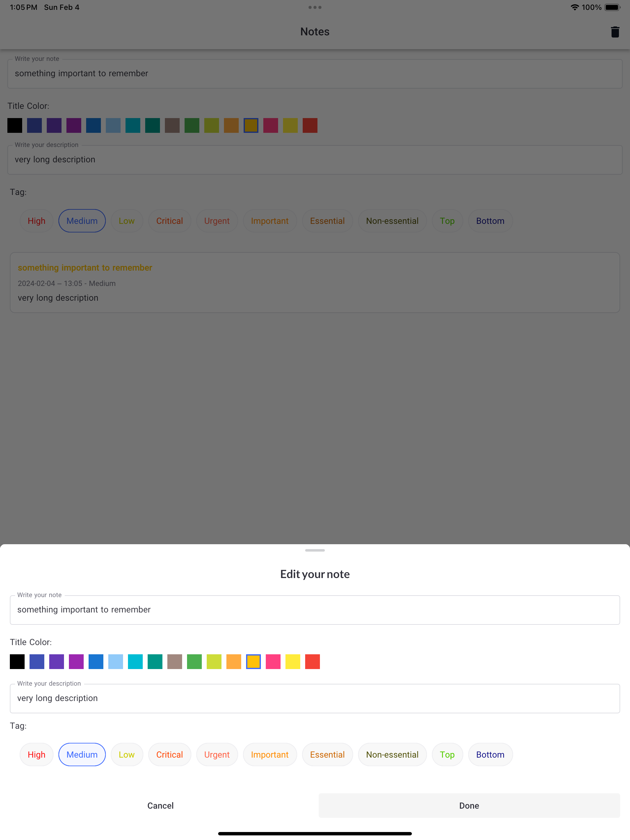Pick the background pink title color swatch
Viewport: 630px width, 840px height.
click(270, 125)
